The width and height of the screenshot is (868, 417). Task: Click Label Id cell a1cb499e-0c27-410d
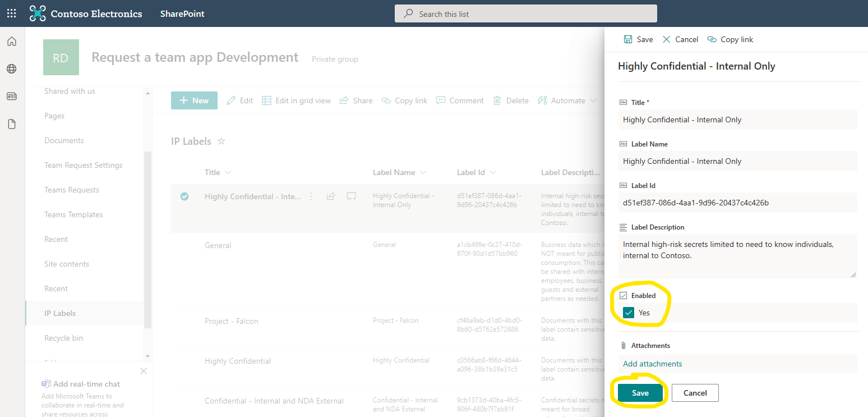click(x=490, y=249)
